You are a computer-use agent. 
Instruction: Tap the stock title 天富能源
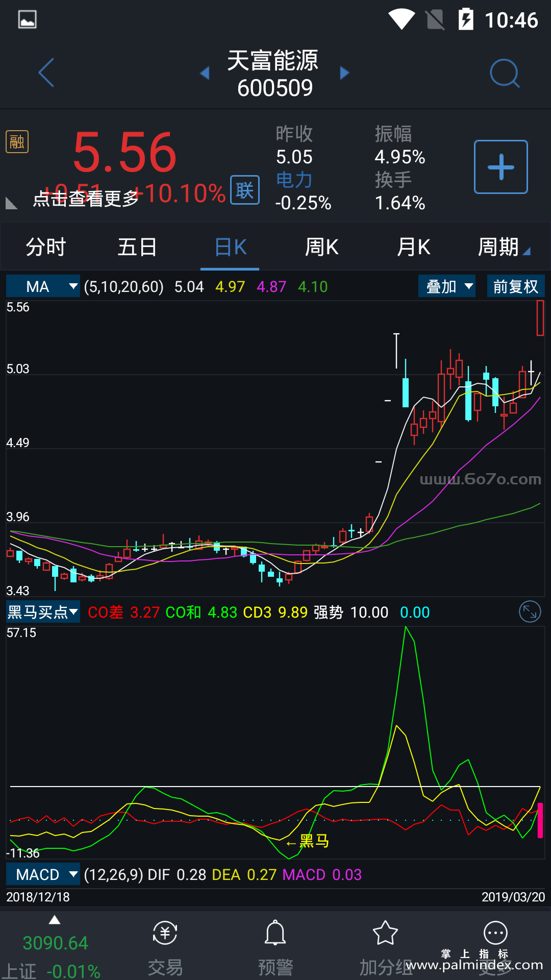tap(273, 60)
